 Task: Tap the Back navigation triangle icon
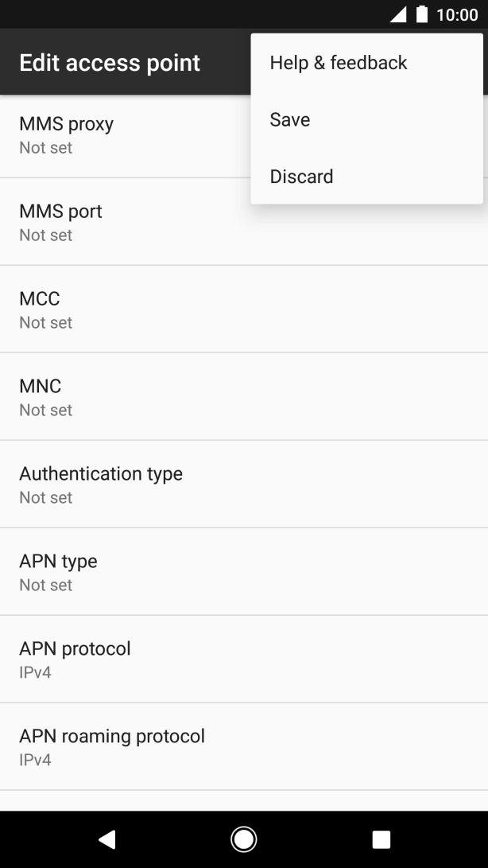(x=107, y=839)
